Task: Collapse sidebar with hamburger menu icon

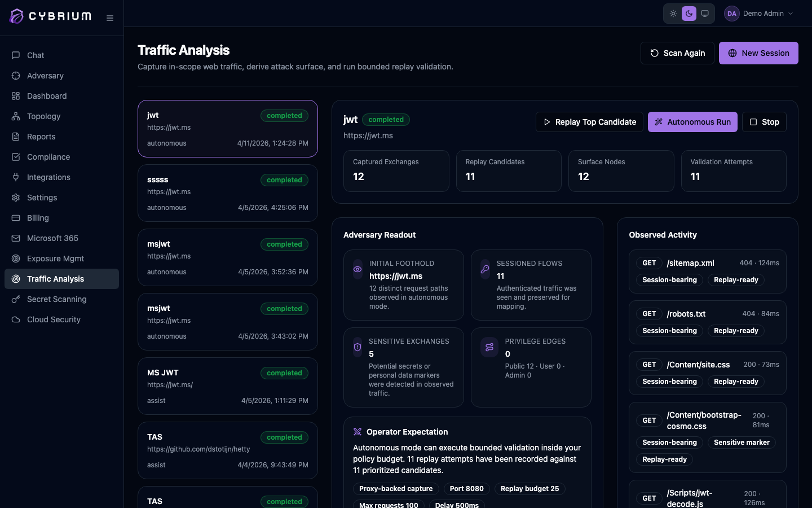Action: pyautogui.click(x=110, y=18)
